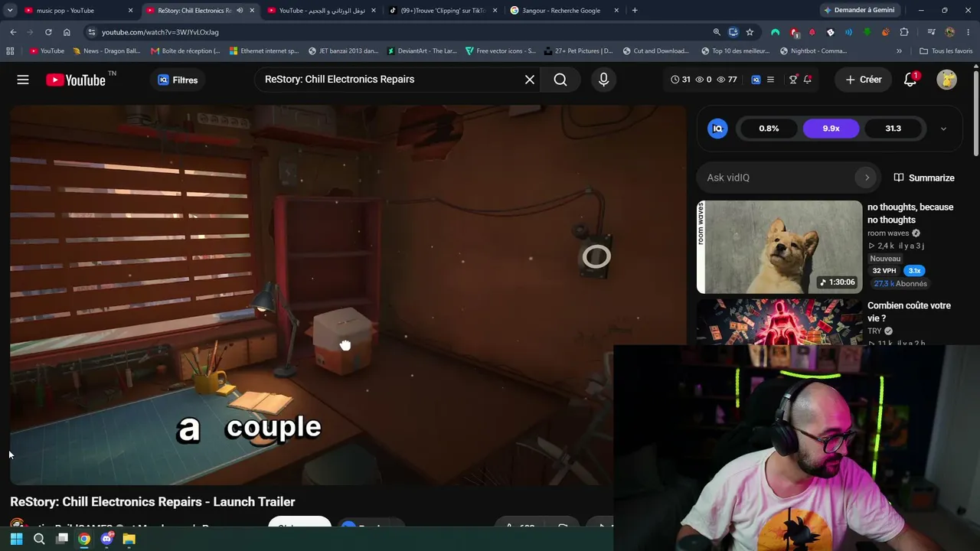This screenshot has height=551, width=980.
Task: Open the 'DeviantArt - The Lar...' bookmark
Action: pyautogui.click(x=422, y=51)
